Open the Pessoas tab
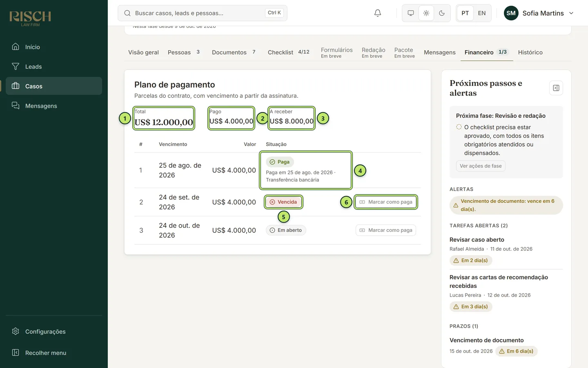Image resolution: width=588 pixels, height=368 pixels. (184, 52)
